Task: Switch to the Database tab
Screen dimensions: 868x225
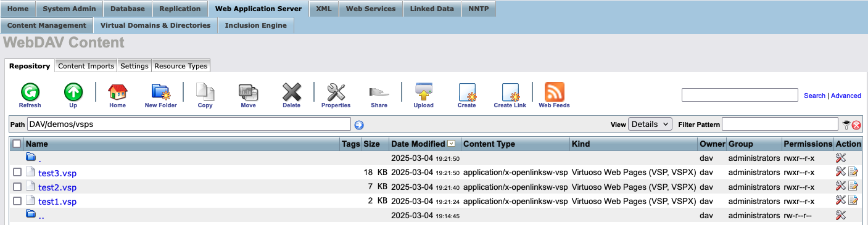Action: 127,9
